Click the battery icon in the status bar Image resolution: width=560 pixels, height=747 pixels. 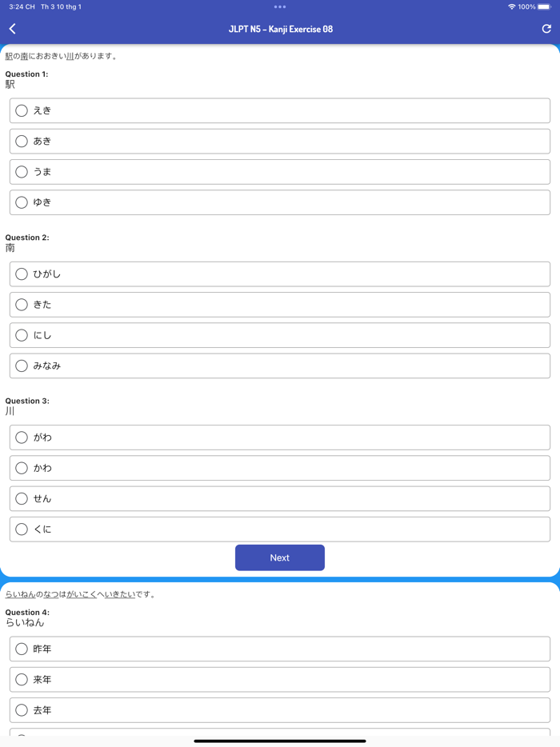point(547,7)
